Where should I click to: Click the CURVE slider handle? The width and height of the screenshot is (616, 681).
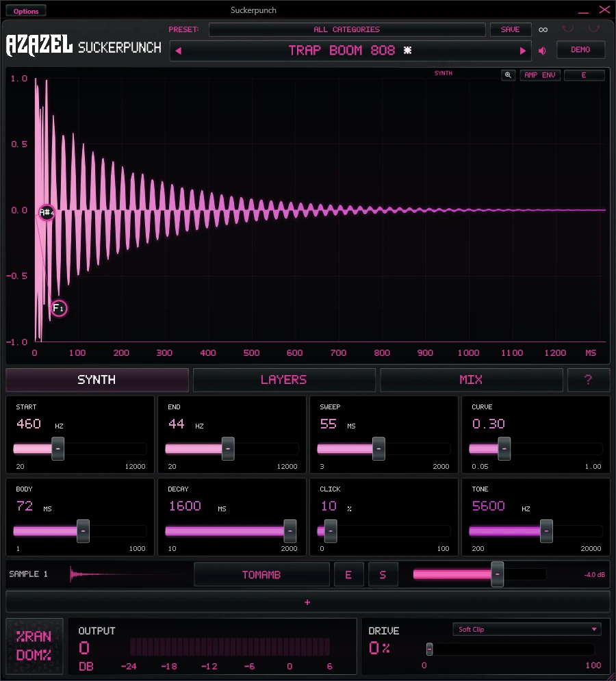point(504,449)
